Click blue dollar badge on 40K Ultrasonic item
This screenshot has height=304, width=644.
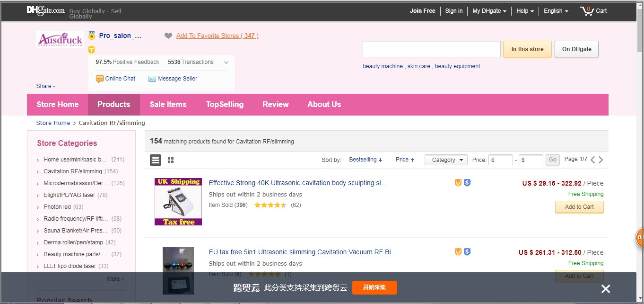467,183
